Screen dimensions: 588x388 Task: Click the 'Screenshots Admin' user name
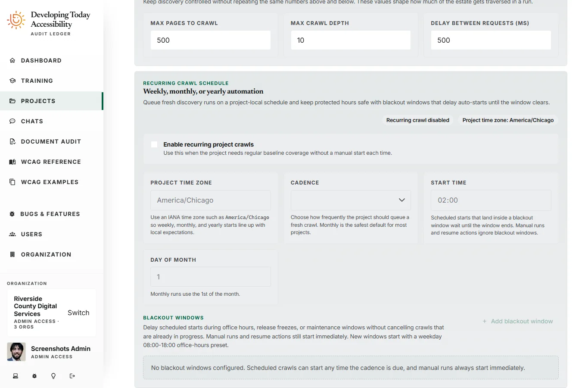[61, 348]
